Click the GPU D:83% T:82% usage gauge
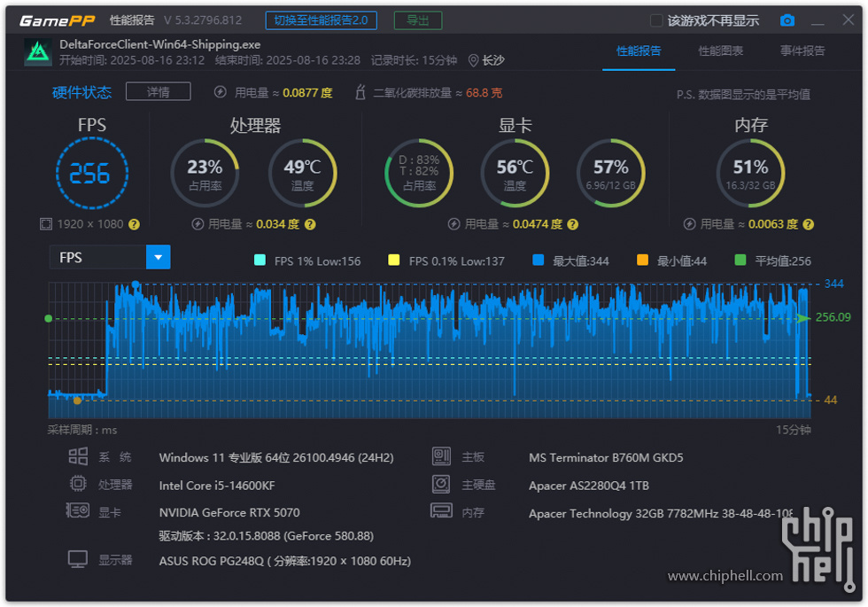Screen dimensions: 868x607 click(419, 174)
